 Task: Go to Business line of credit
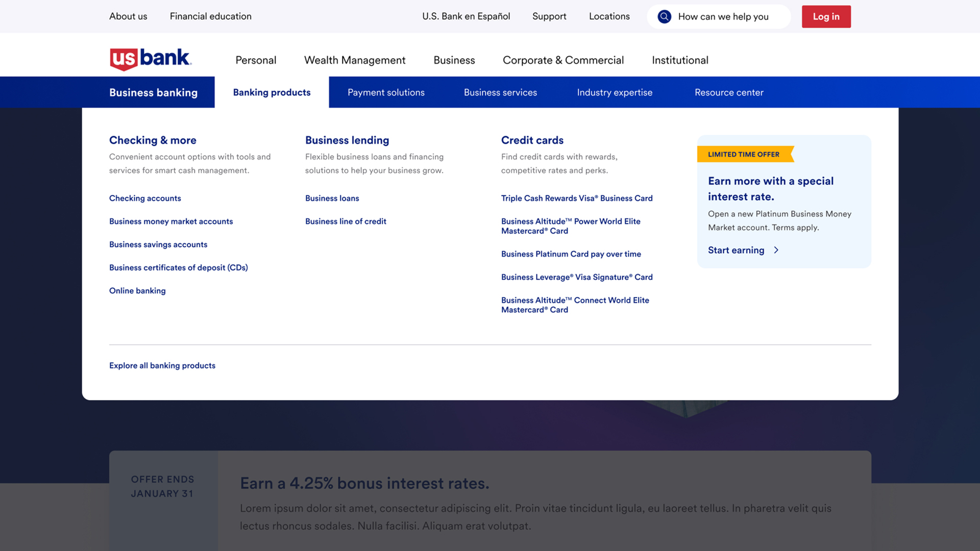346,221
